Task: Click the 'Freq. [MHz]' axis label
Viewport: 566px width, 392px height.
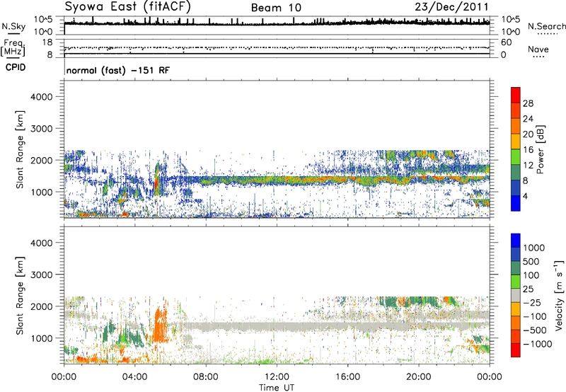Action: [13, 47]
